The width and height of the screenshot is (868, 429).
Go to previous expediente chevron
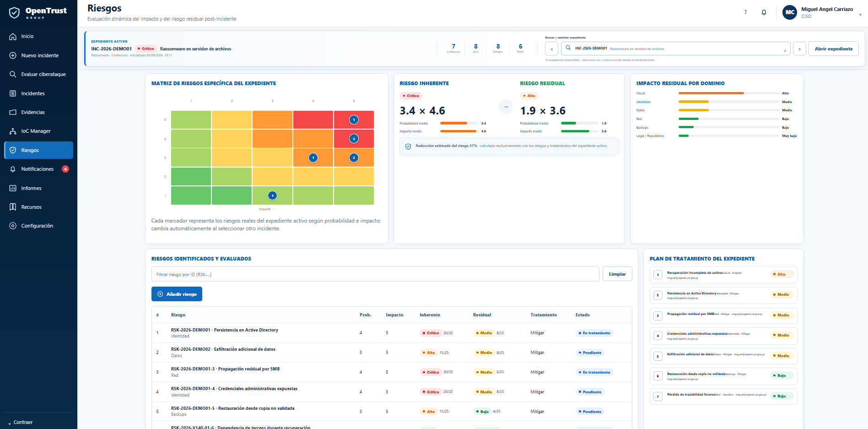pos(551,49)
